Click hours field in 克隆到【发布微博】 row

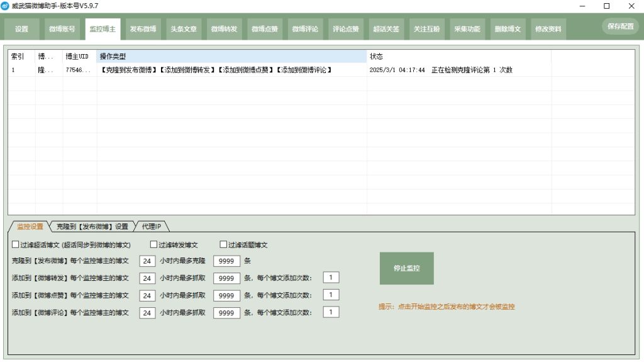(x=147, y=261)
